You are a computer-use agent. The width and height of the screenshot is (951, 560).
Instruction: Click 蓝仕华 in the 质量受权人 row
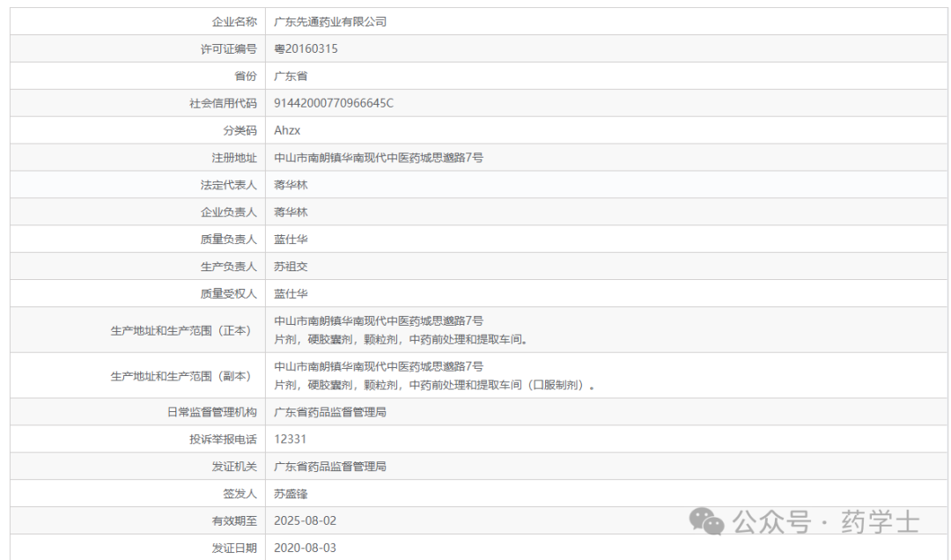[291, 294]
